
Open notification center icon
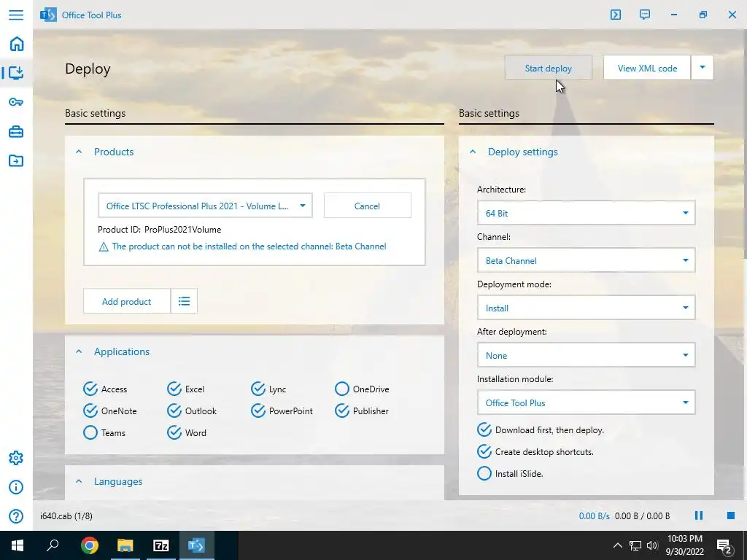point(724,546)
